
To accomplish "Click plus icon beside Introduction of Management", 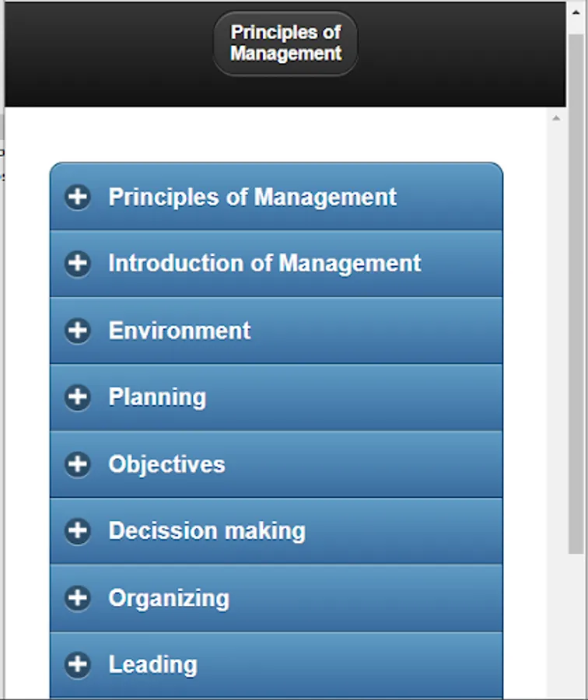I will (x=78, y=264).
